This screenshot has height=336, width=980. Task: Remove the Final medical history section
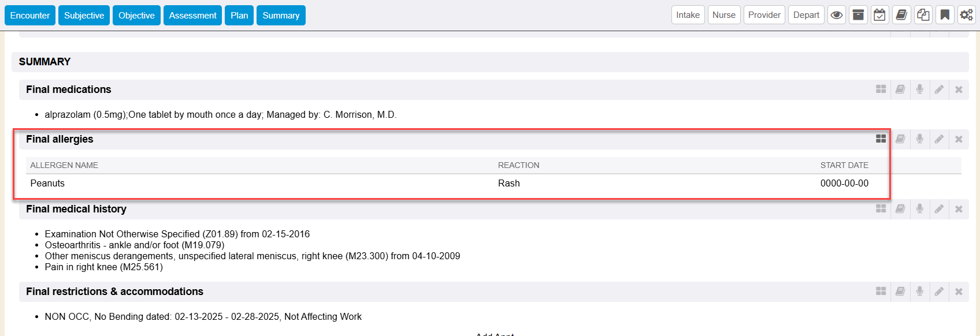[x=959, y=209]
